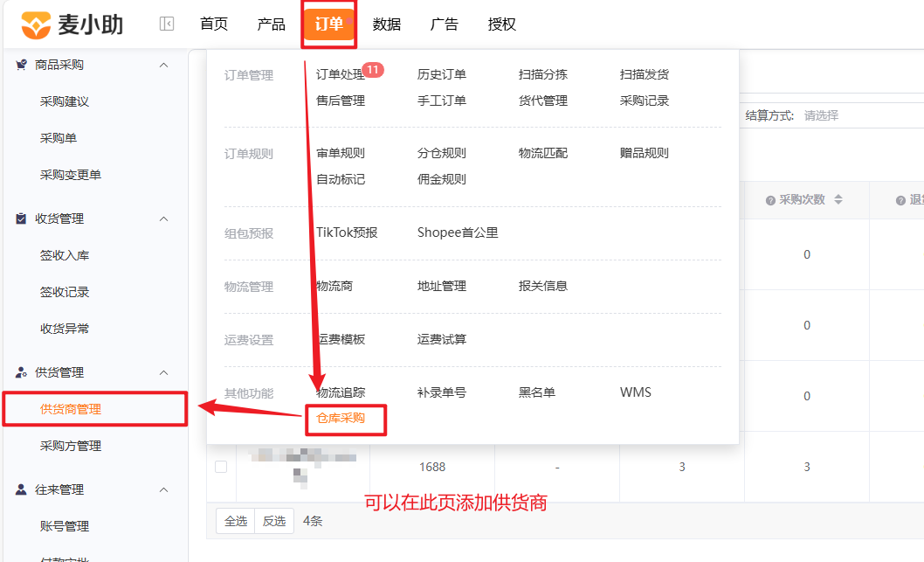Click the 往来管理 user icon
Viewport: 924px width, 562px height.
point(21,489)
